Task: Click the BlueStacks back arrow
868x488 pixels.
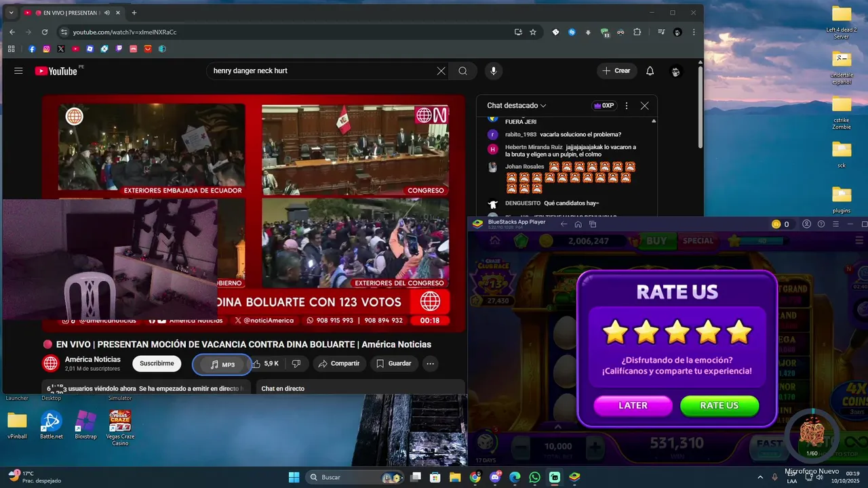Action: pos(564,224)
